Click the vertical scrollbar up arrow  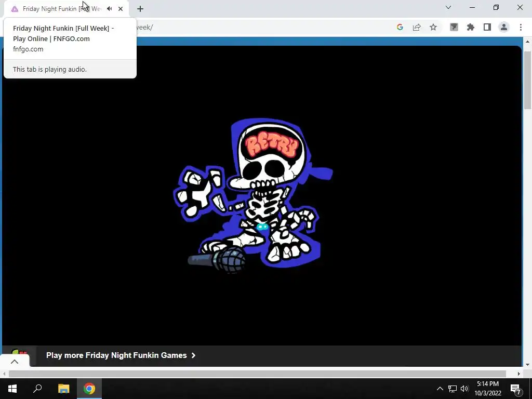pos(527,42)
